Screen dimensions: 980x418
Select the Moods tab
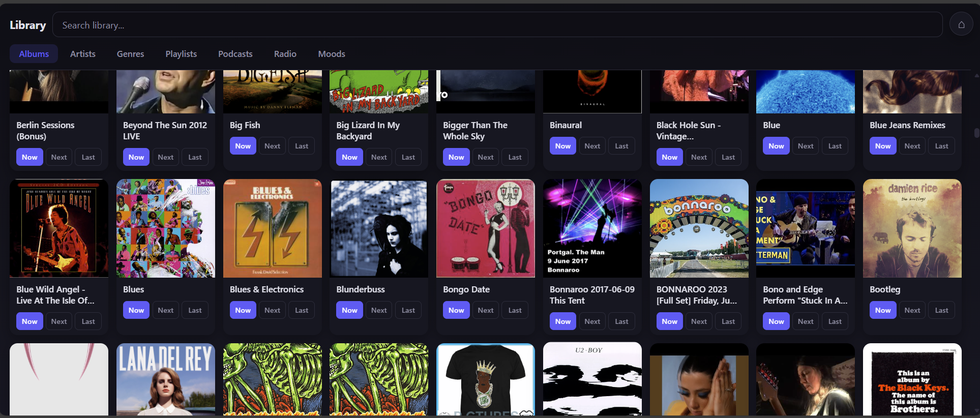point(332,54)
